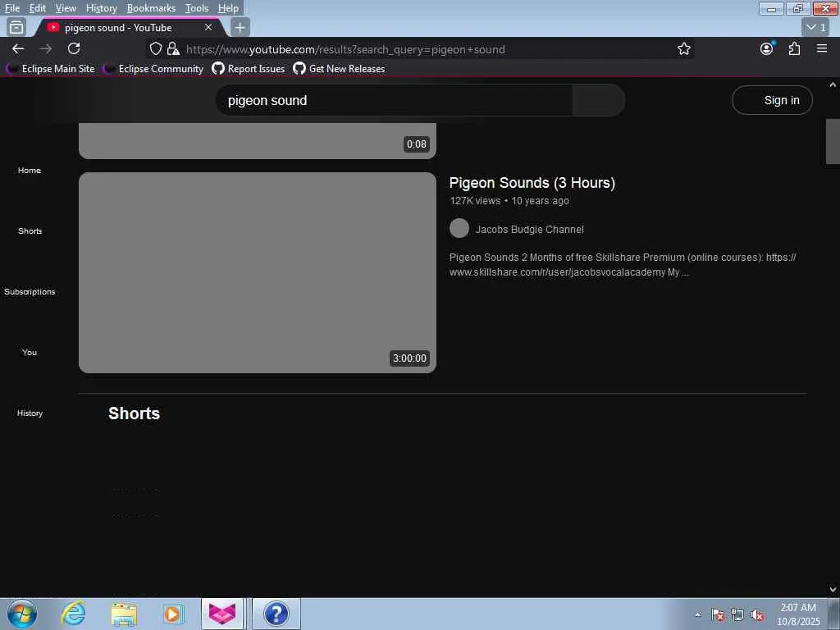The image size is (840, 630).
Task: Click the forward navigation arrow
Action: coord(46,48)
